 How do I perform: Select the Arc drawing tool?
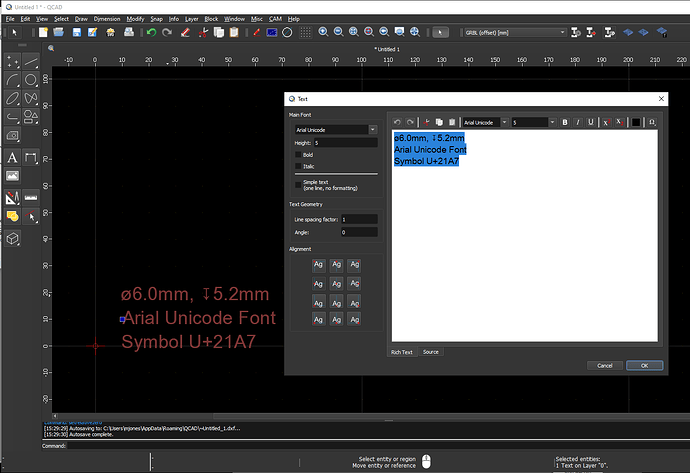[x=12, y=80]
